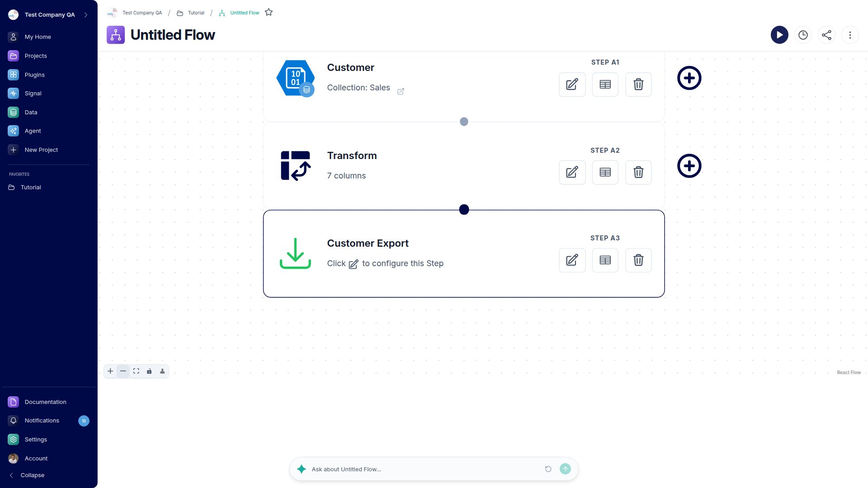Edit the Customer step

coord(572,84)
